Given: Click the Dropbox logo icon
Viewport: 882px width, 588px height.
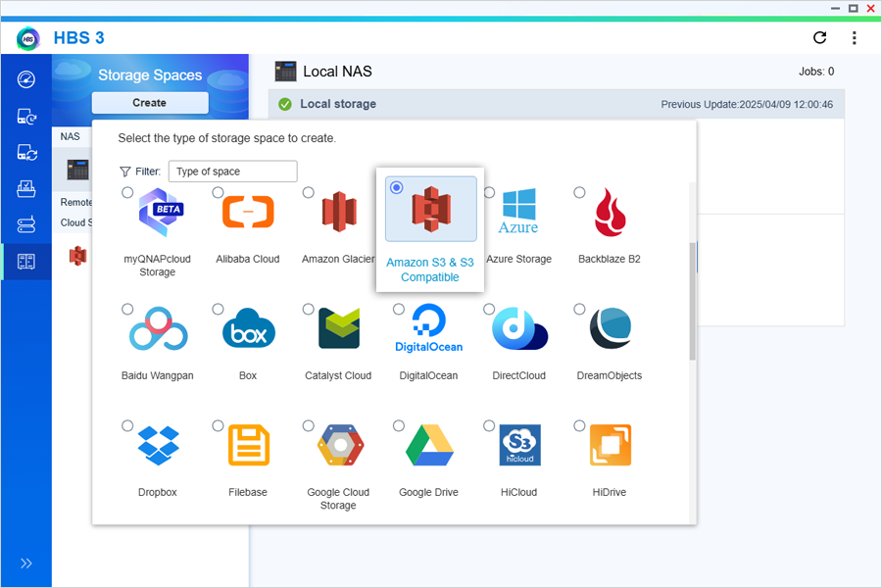Looking at the screenshot, I should (158, 445).
